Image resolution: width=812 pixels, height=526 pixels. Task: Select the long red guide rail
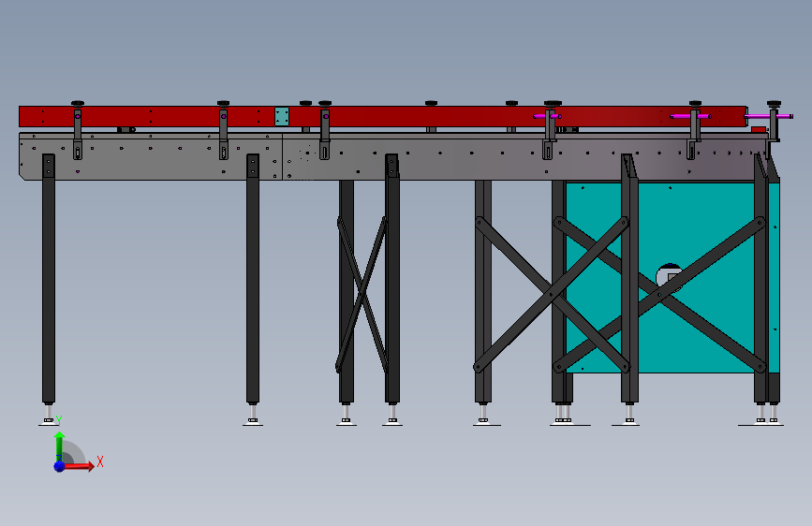point(383,116)
